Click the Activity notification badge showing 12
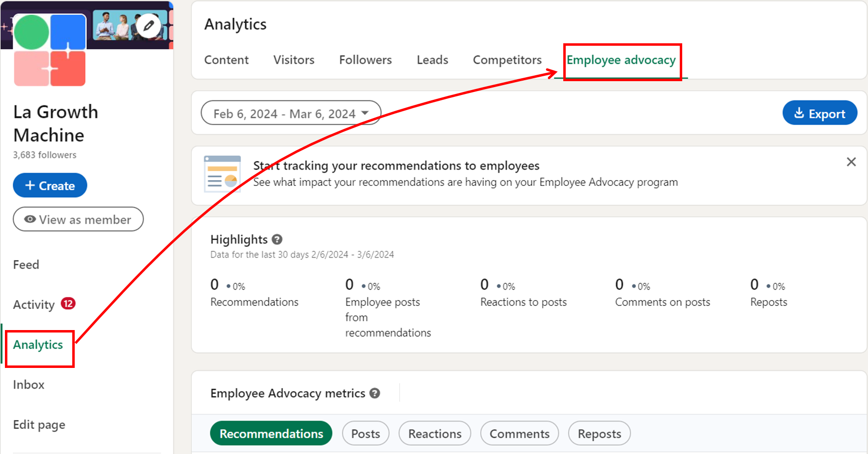 tap(67, 304)
